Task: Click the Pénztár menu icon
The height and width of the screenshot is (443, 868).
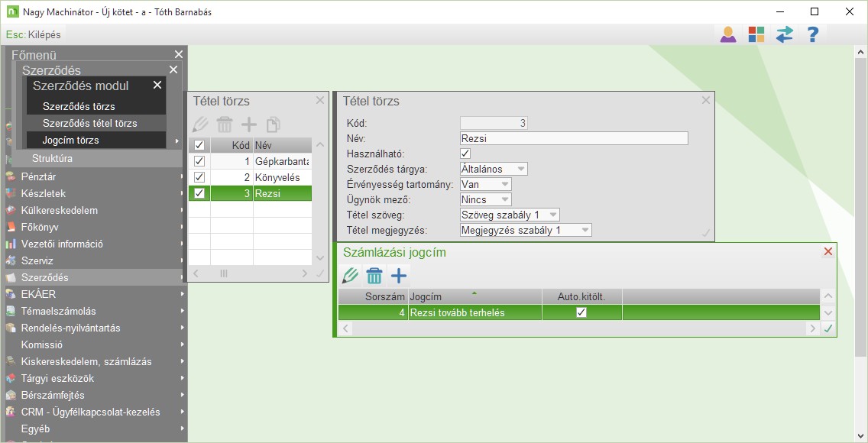Action: pyautogui.click(x=10, y=177)
